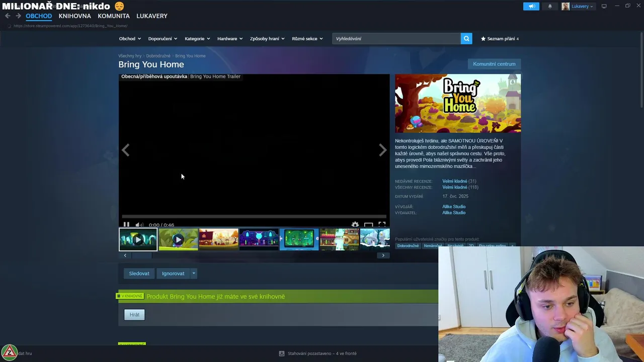Image resolution: width=644 pixels, height=362 pixels.
Task: Toggle theater mode on the trailer
Action: pos(369,225)
